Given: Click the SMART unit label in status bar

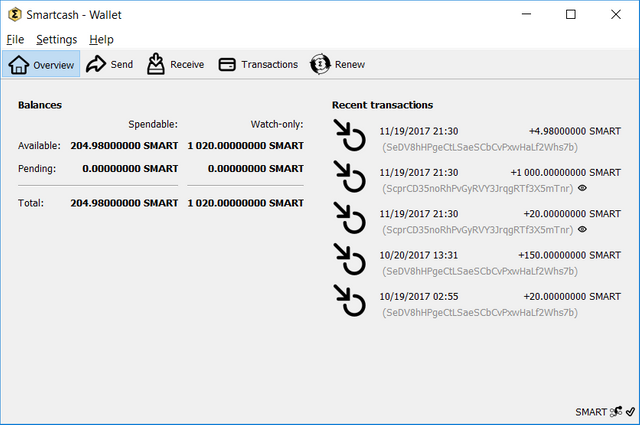Looking at the screenshot, I should coord(591,412).
